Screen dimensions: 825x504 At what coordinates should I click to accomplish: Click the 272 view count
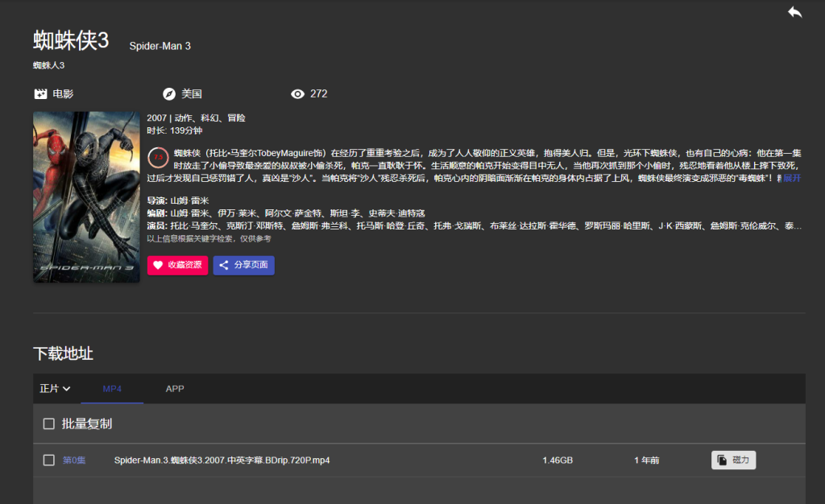pos(319,93)
